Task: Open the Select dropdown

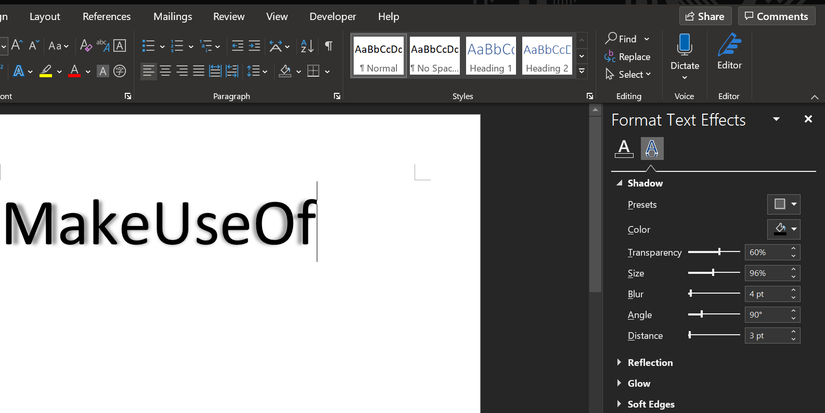Action: [x=628, y=74]
